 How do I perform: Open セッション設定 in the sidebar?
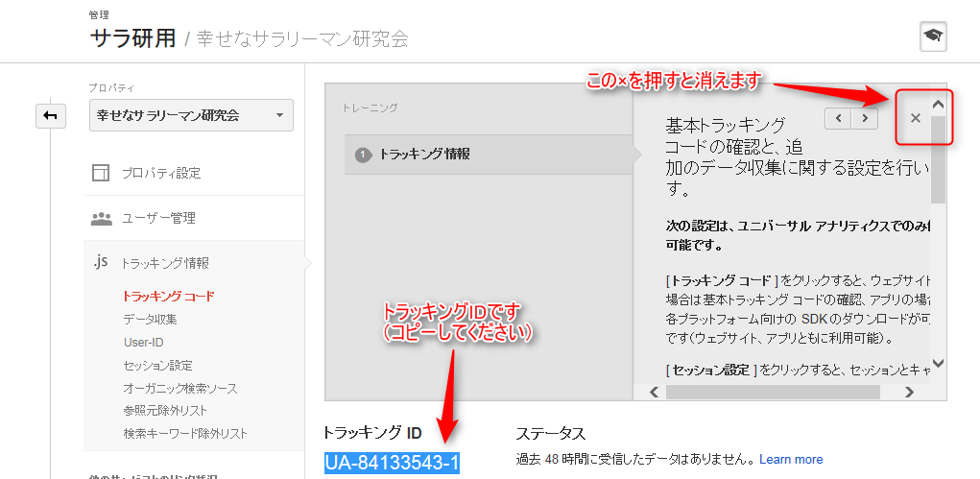(158, 365)
